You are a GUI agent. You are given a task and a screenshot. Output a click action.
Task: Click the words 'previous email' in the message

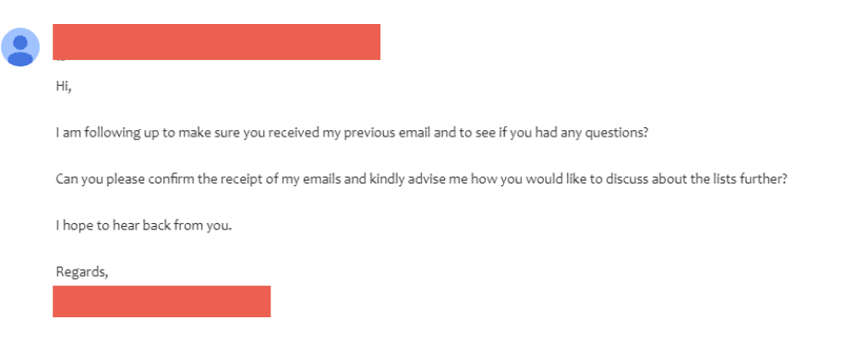388,134
